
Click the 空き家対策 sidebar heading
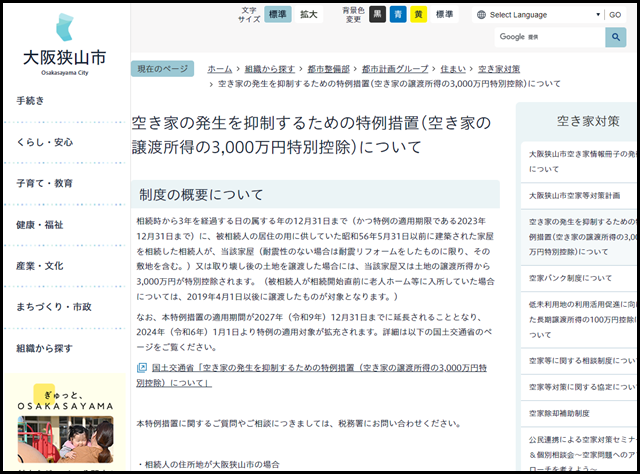pyautogui.click(x=588, y=121)
